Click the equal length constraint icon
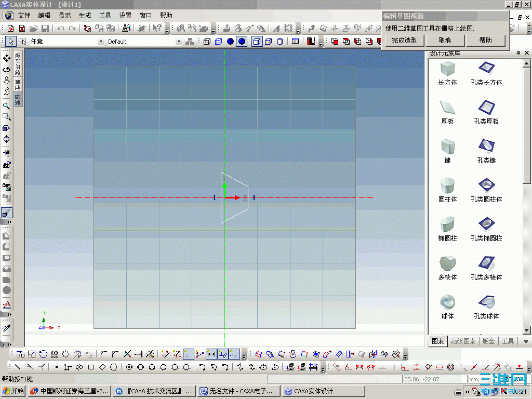 440,367
